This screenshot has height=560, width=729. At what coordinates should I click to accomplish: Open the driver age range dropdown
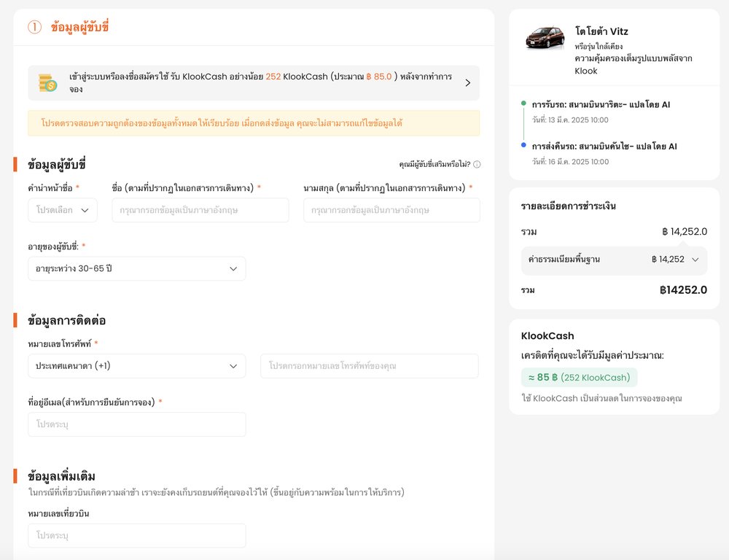coord(136,268)
